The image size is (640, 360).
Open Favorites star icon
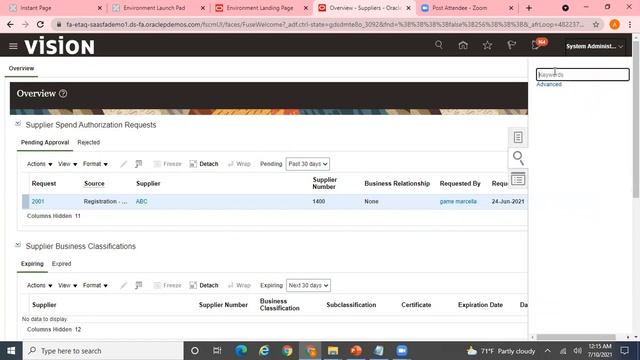tap(487, 45)
